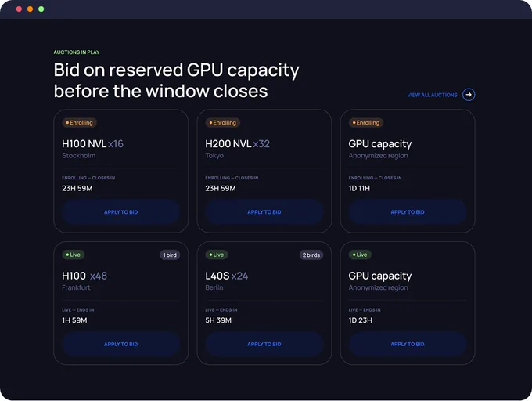Apply to bid on live GPU capacity card
Screen dimensions: 532x401
click(408, 344)
